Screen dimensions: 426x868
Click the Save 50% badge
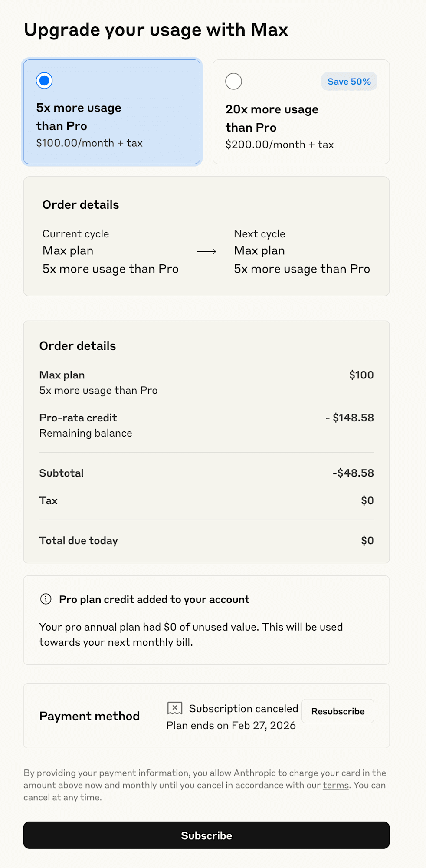349,82
